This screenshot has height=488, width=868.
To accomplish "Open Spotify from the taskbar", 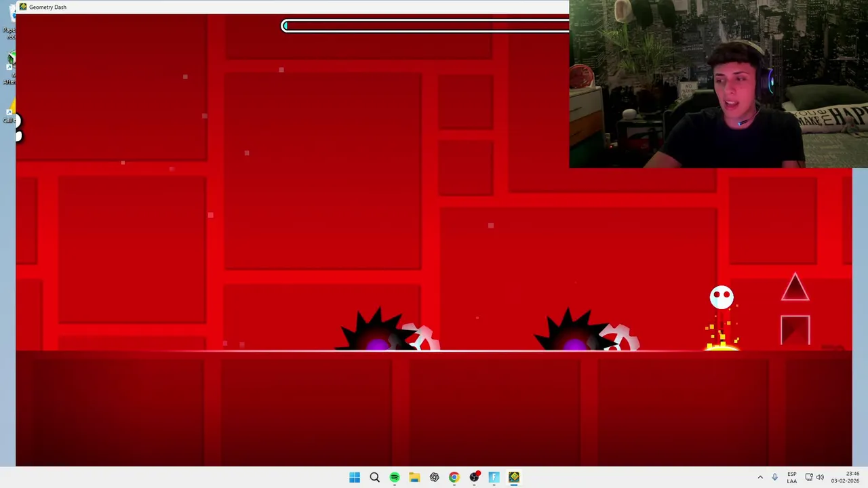I will [394, 477].
